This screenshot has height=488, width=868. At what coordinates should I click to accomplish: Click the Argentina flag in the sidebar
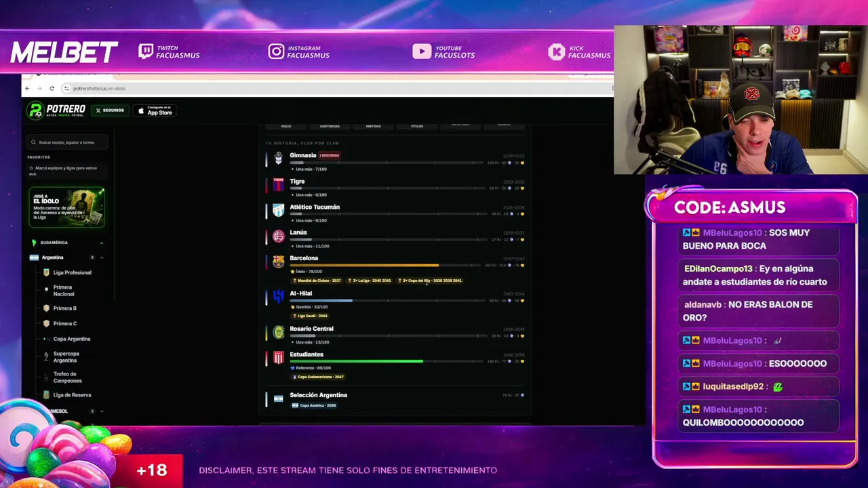(34, 258)
